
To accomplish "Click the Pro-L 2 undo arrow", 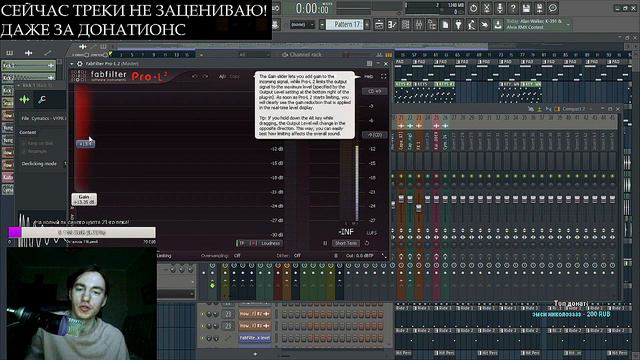I will [x=195, y=76].
